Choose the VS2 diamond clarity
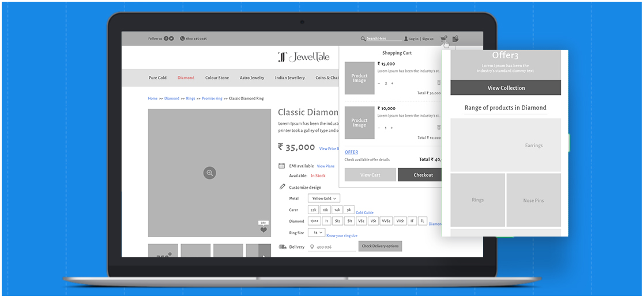The width and height of the screenshot is (644, 297). click(x=361, y=221)
